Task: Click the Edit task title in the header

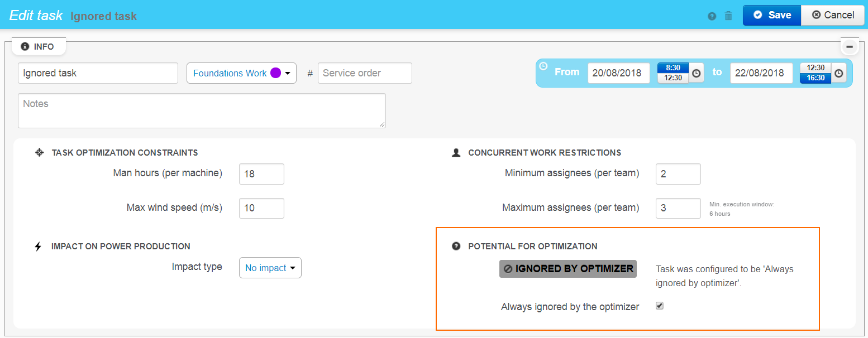Action: point(35,15)
